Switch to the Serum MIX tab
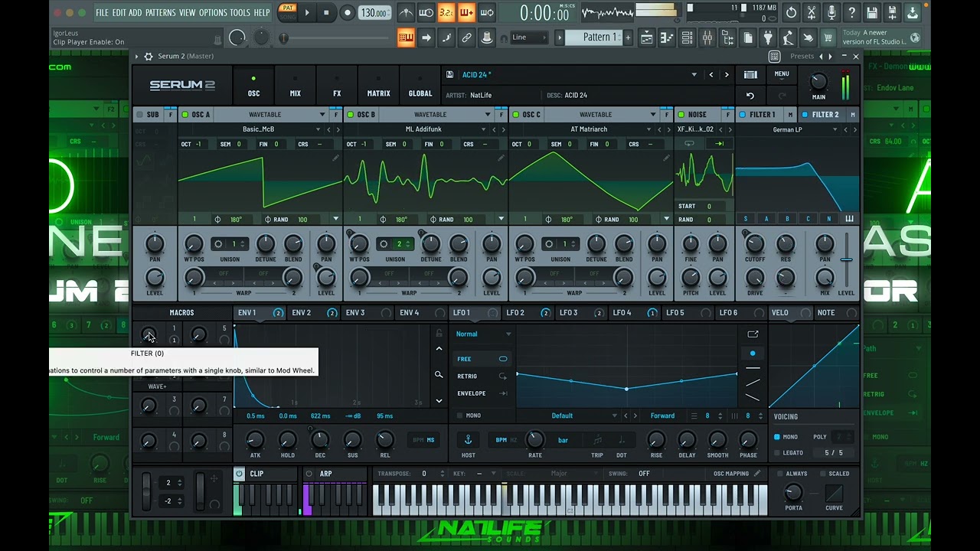 [x=295, y=86]
